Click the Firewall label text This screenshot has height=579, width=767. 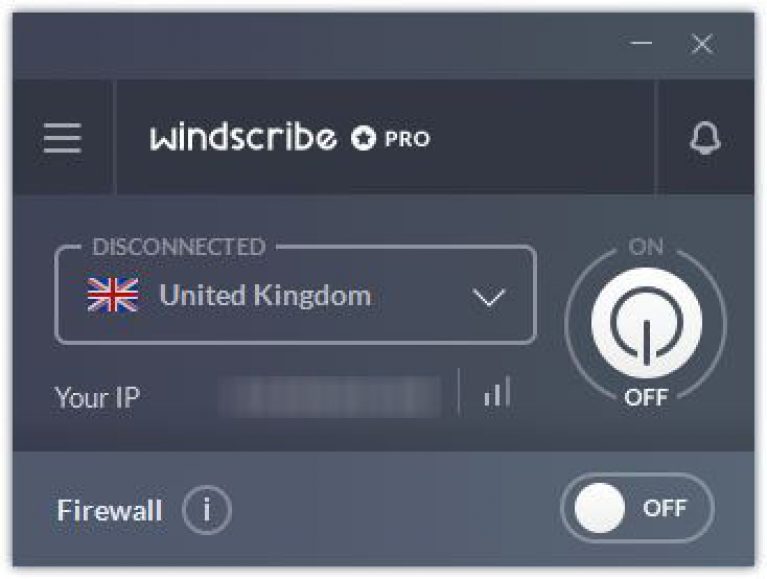110,511
